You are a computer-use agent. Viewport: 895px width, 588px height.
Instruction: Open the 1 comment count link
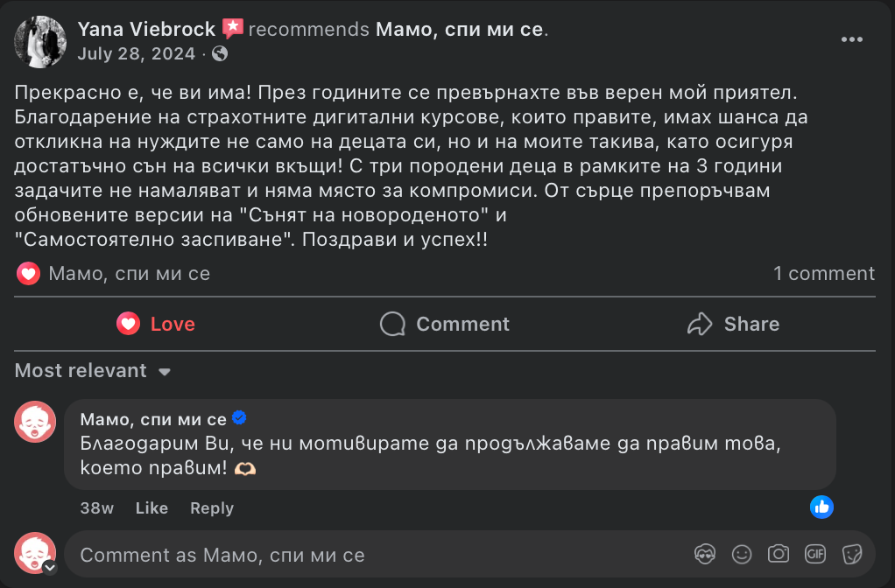(x=823, y=274)
